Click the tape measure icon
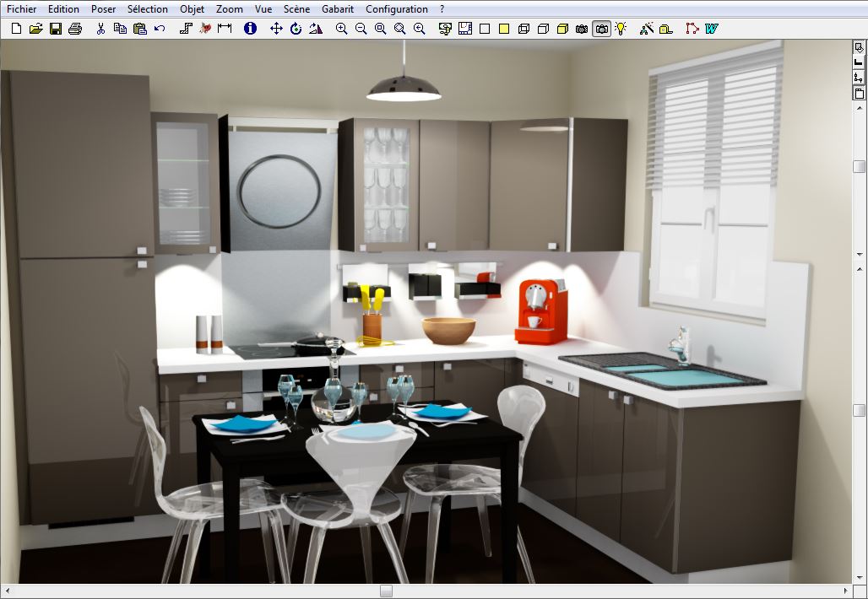 tap(666, 29)
